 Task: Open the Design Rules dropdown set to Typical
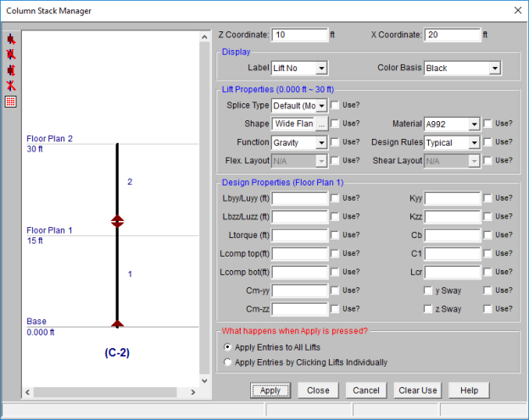point(474,142)
